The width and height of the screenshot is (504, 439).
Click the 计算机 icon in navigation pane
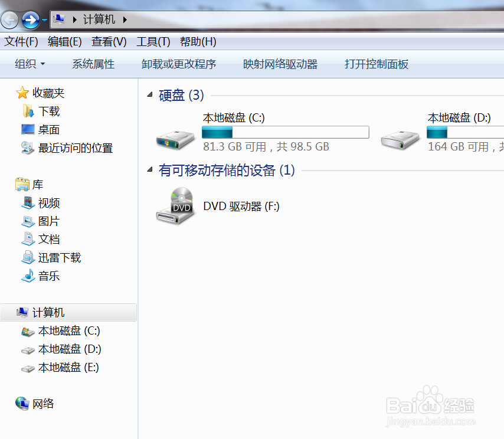22,312
